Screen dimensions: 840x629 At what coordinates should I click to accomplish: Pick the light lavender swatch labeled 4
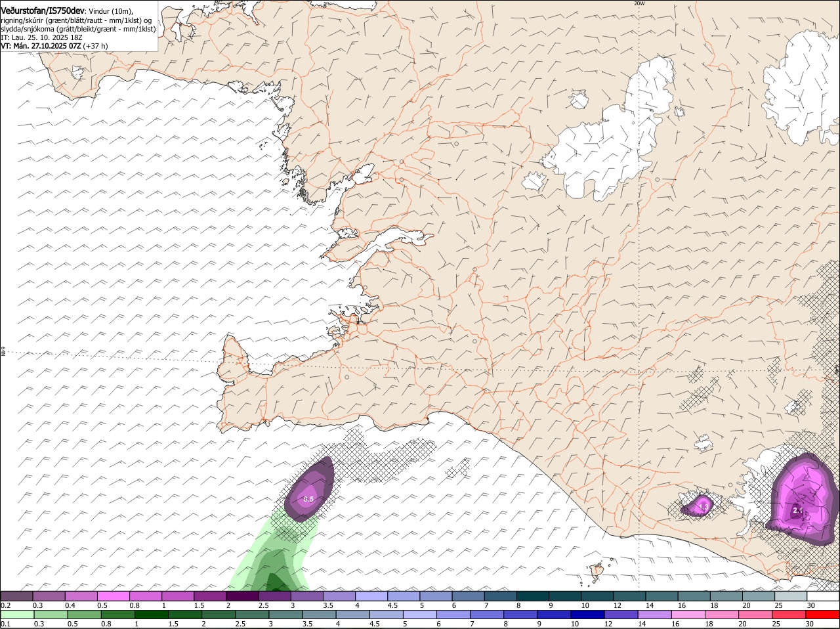(371, 596)
